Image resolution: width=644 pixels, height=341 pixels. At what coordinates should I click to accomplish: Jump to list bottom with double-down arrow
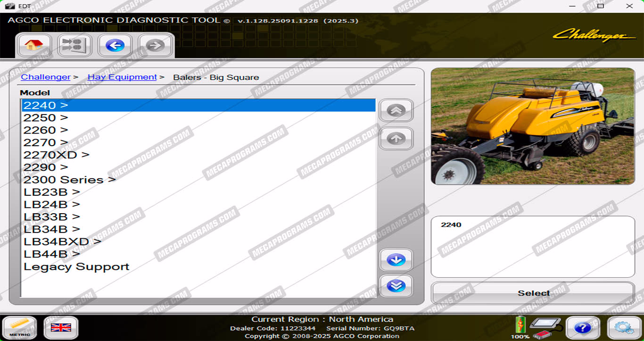tap(396, 286)
